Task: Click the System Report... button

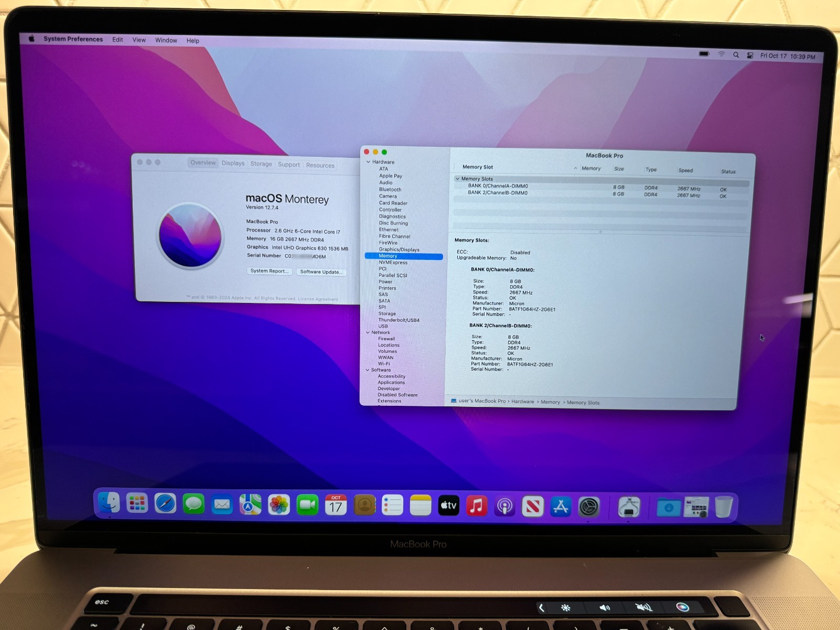Action: coord(269,271)
